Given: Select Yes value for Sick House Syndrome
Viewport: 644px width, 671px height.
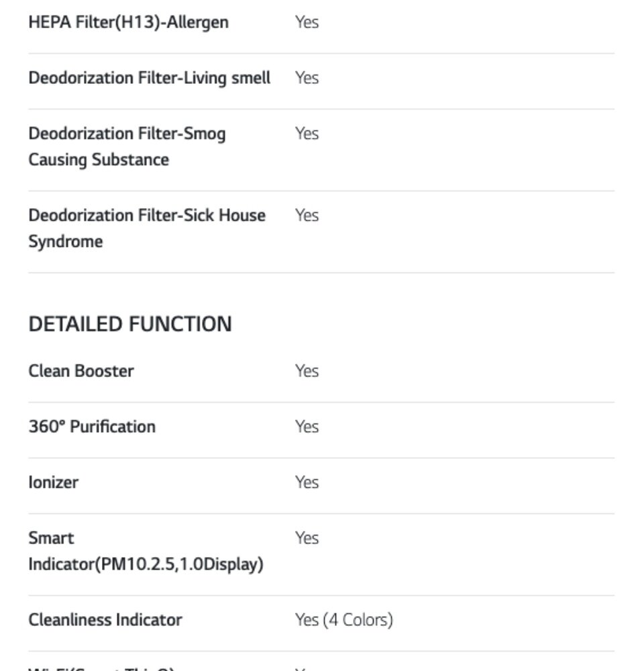Looking at the screenshot, I should click(x=307, y=215).
